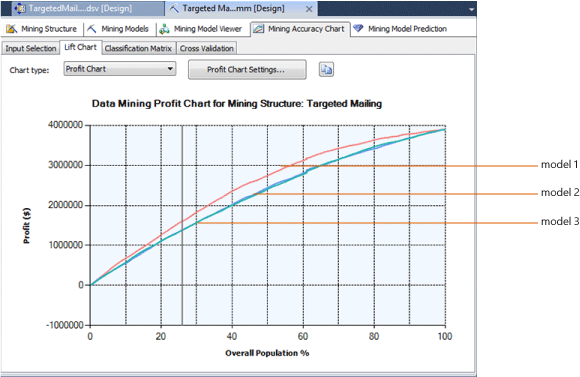Click the Mining Model Viewer icon

[164, 29]
